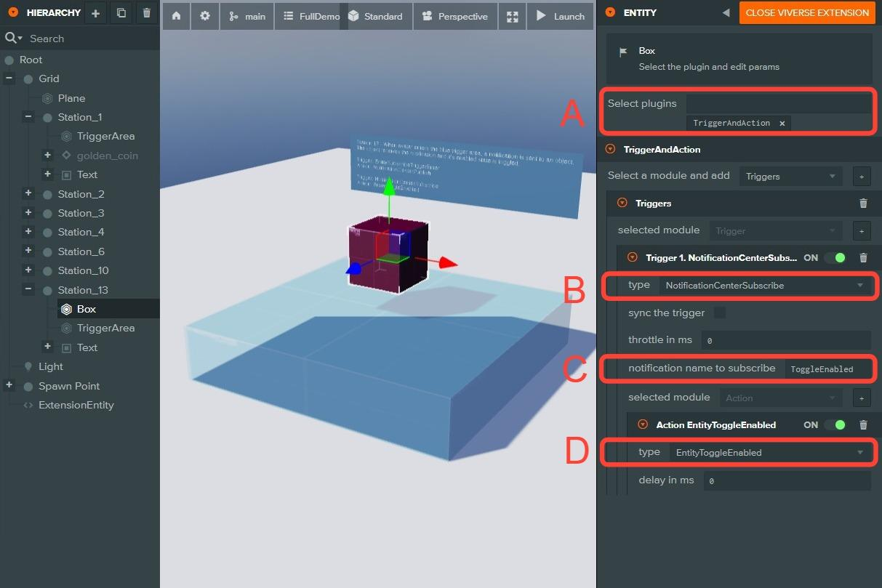882x588 pixels.
Task: Click the fullscreen expand icon in toolbar
Action: tap(513, 16)
